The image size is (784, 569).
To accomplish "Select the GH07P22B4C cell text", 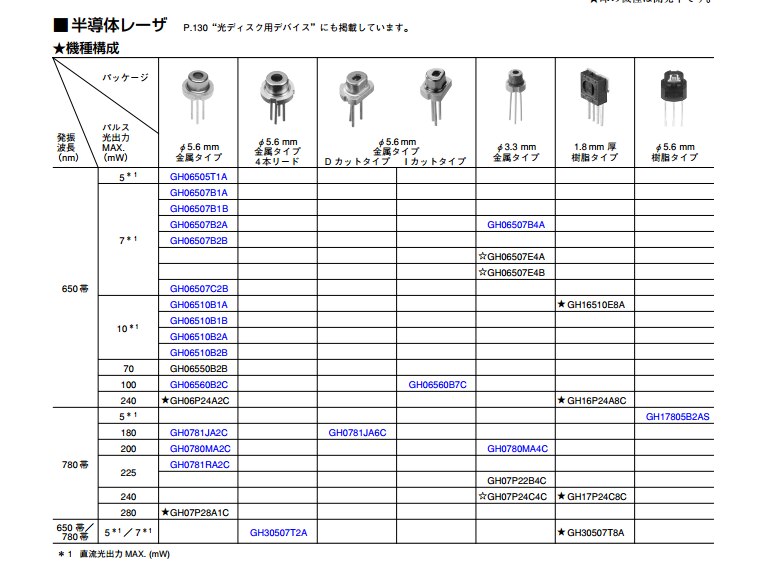I will click(516, 480).
